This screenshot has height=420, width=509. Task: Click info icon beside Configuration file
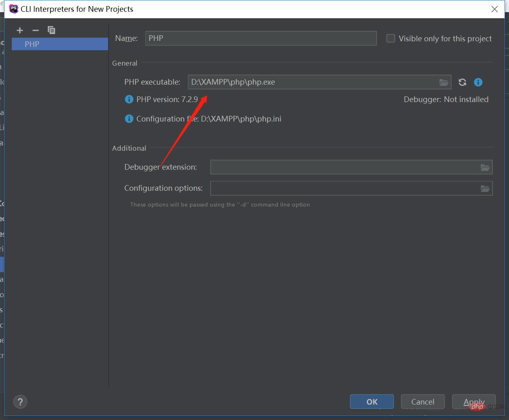coord(129,119)
